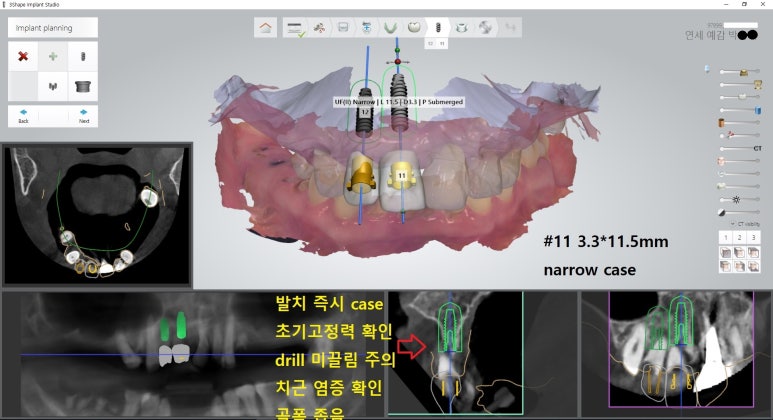
Task: Open the grey framed square workflow step icon
Action: (343, 28)
